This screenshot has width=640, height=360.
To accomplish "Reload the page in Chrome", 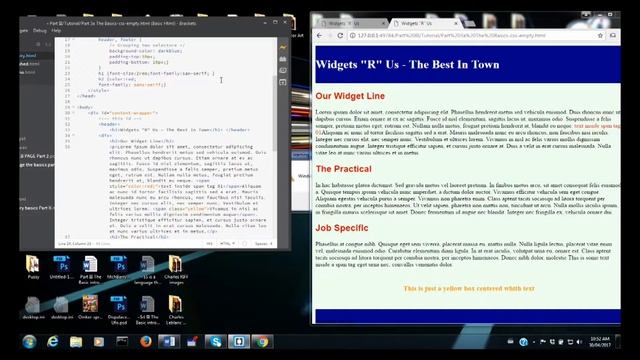I will click(x=340, y=36).
